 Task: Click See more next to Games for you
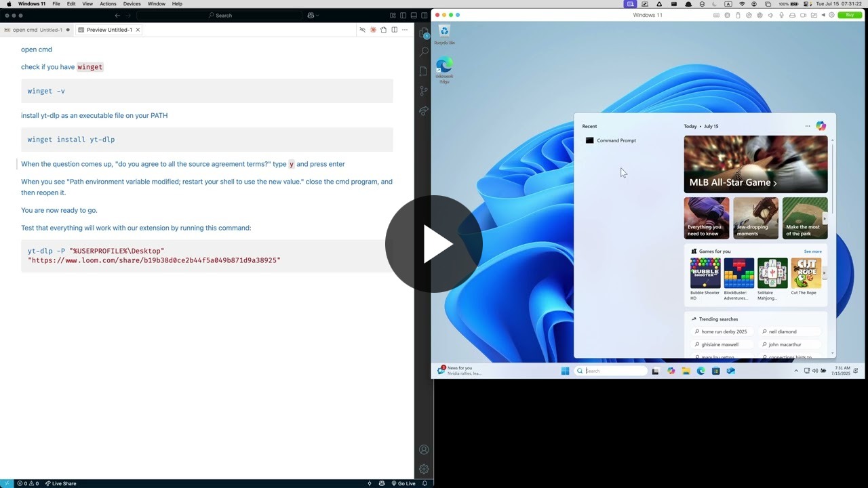812,251
